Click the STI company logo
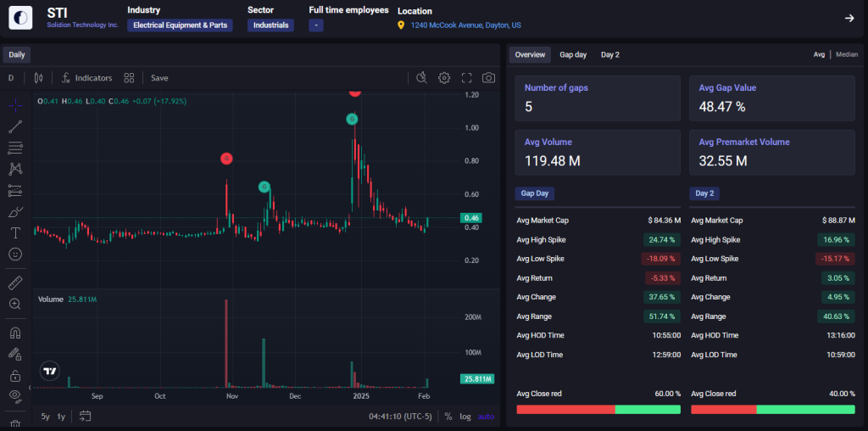 click(x=20, y=18)
